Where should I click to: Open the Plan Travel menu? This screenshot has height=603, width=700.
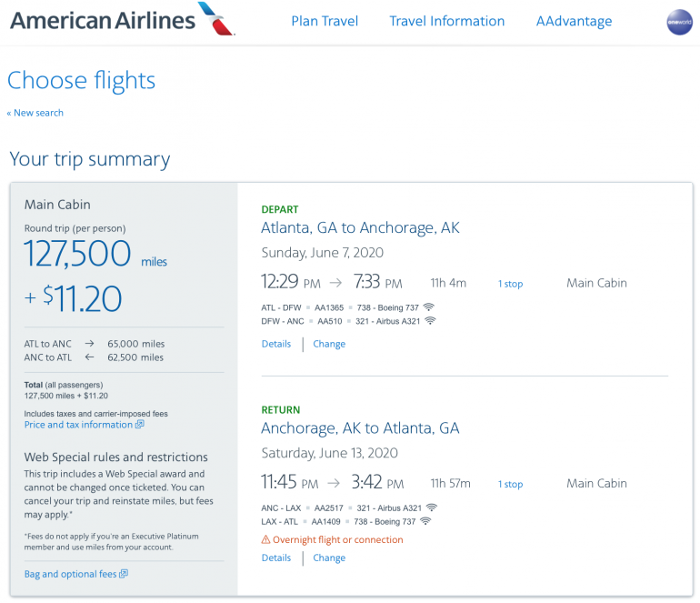click(x=325, y=21)
